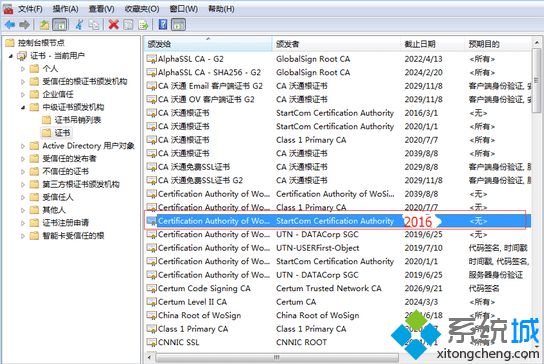
Task: Click the UTN-USERFirst-Object issuer cell
Action: 317,248
